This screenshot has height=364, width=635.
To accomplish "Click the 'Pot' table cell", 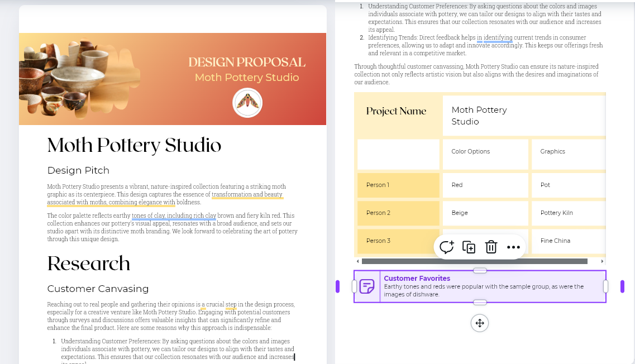I will point(569,185).
